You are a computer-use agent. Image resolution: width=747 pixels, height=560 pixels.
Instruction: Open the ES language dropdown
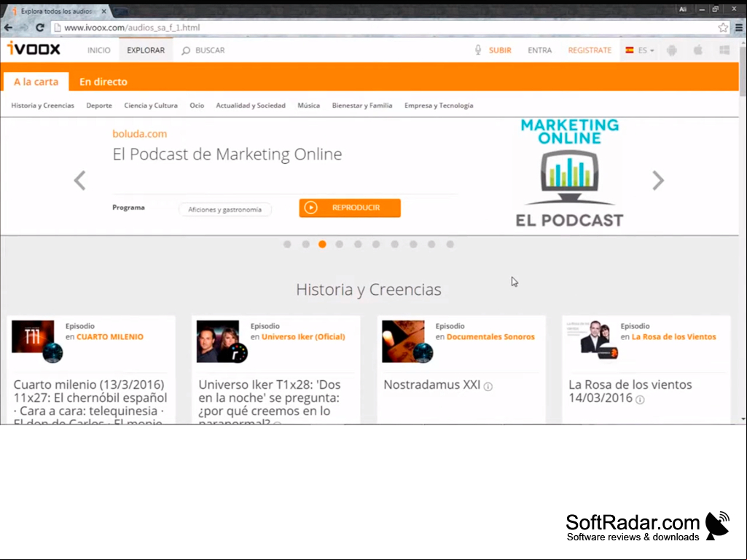[640, 50]
